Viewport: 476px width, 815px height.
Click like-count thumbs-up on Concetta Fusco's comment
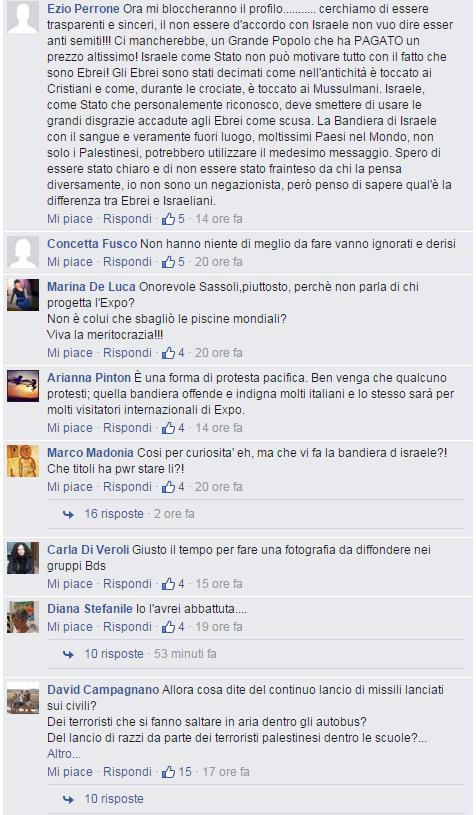pyautogui.click(x=168, y=262)
